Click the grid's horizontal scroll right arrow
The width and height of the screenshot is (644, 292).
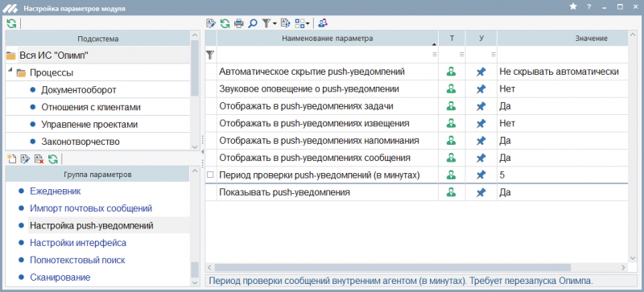pyautogui.click(x=623, y=267)
